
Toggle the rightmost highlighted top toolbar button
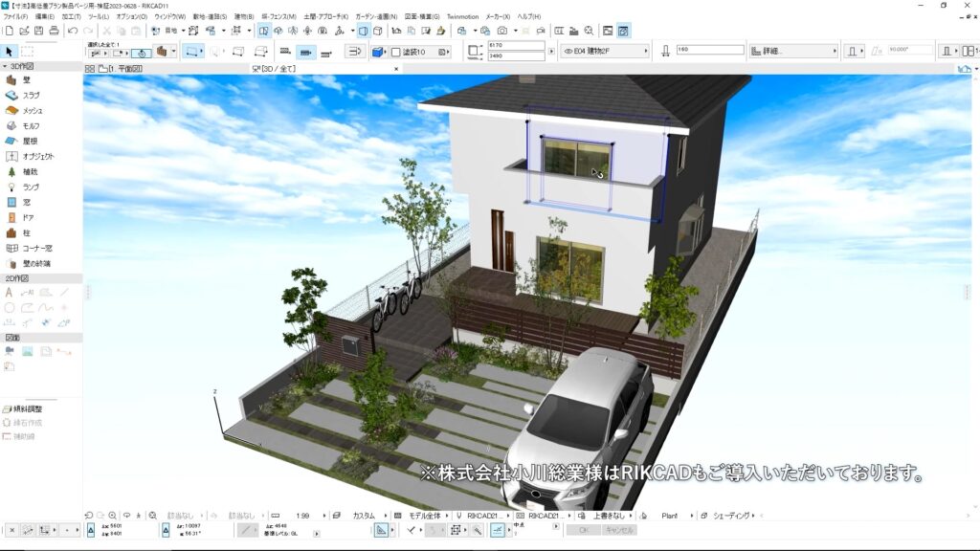(x=623, y=31)
